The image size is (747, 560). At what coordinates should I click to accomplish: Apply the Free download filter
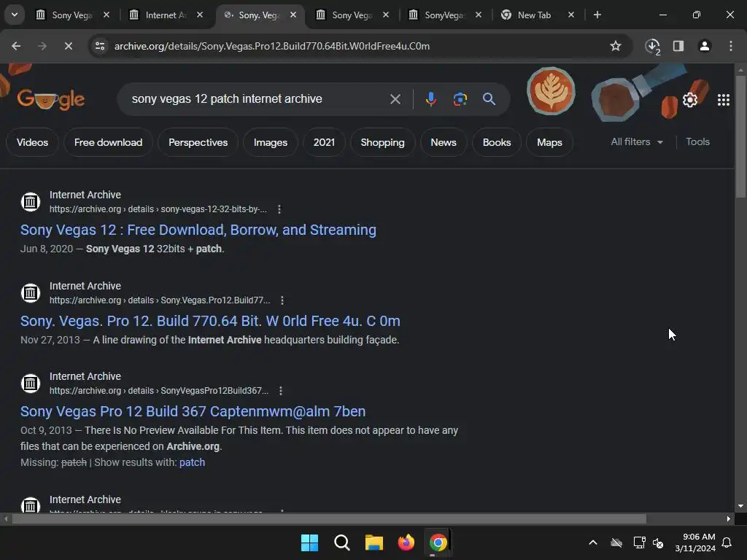[x=108, y=142]
